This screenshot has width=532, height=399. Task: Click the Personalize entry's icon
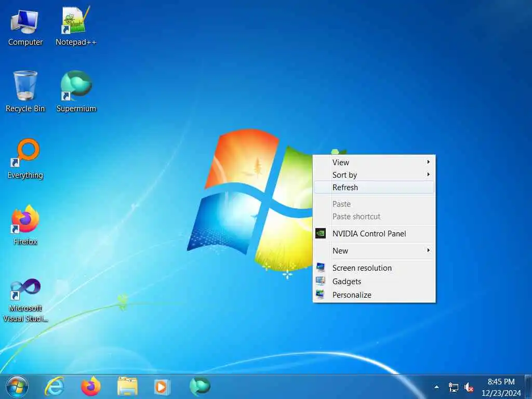point(320,295)
